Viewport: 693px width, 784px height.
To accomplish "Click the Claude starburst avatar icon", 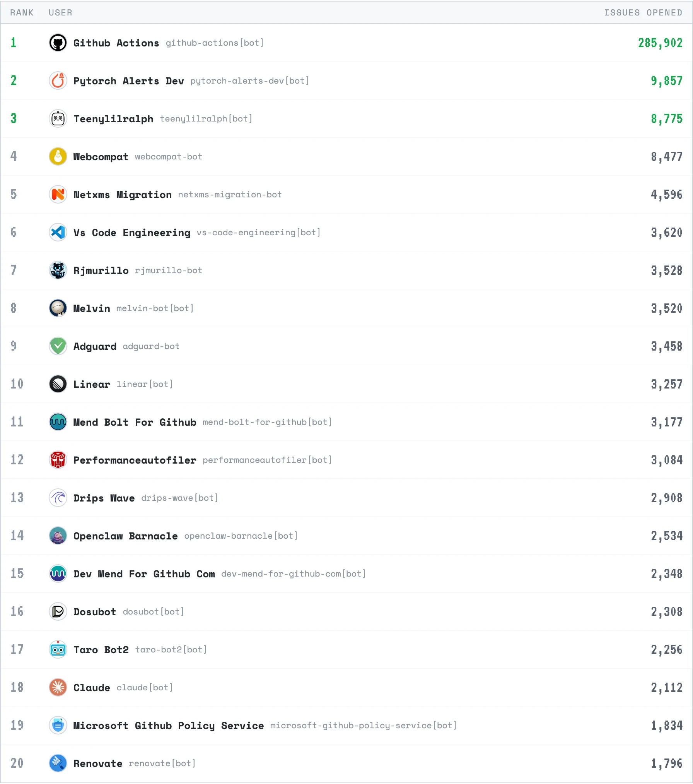I will [x=58, y=688].
